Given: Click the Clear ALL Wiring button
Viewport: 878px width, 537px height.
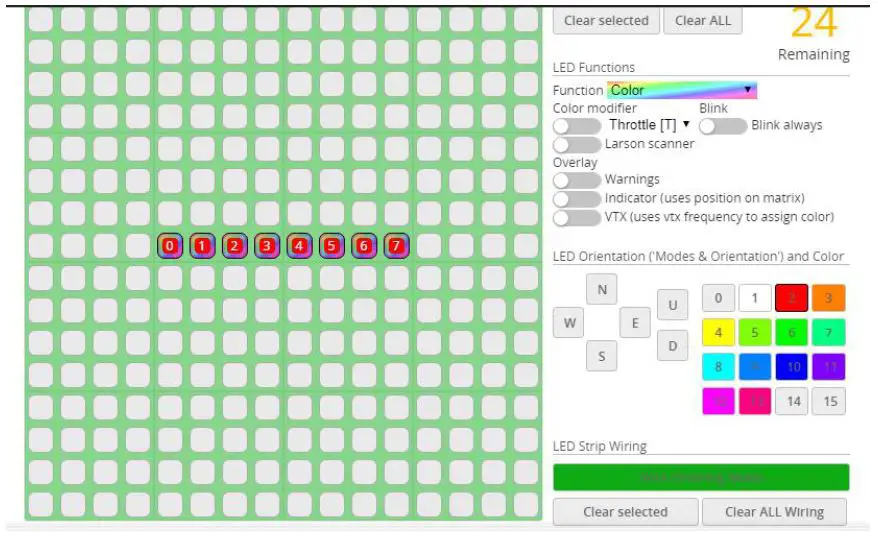Looking at the screenshot, I should [x=774, y=512].
